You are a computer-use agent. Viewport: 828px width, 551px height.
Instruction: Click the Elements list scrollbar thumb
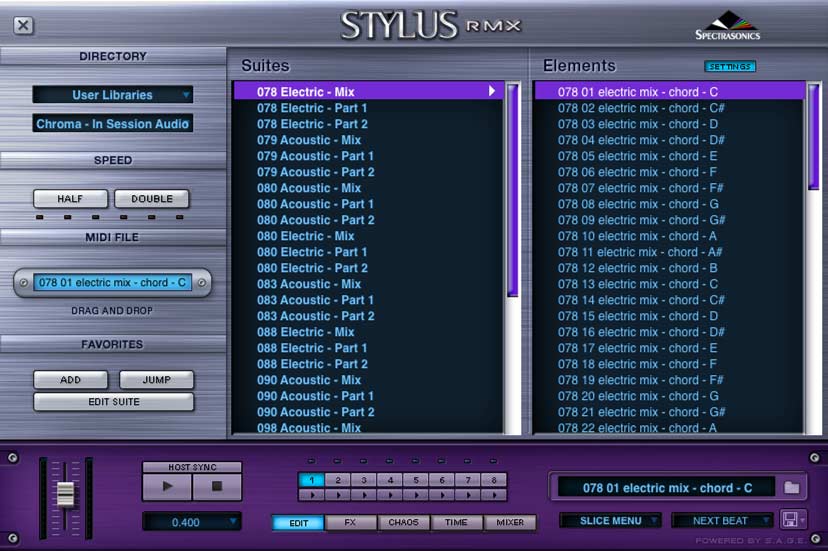814,136
